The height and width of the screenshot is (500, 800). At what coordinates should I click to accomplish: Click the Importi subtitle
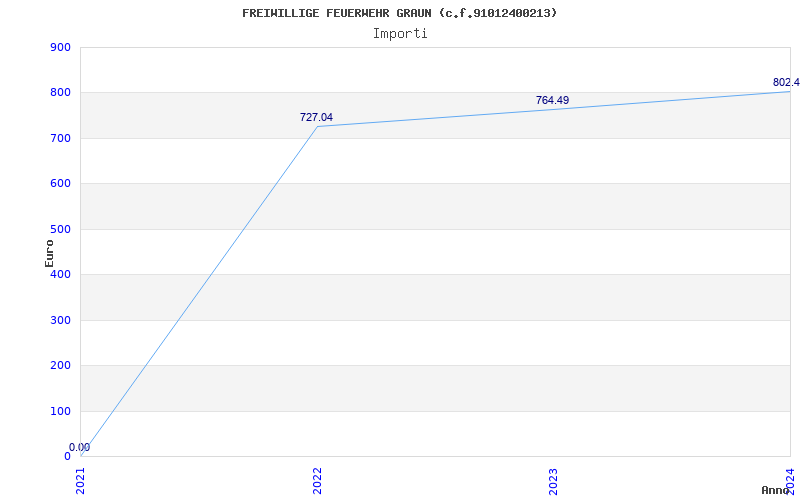coord(400,33)
